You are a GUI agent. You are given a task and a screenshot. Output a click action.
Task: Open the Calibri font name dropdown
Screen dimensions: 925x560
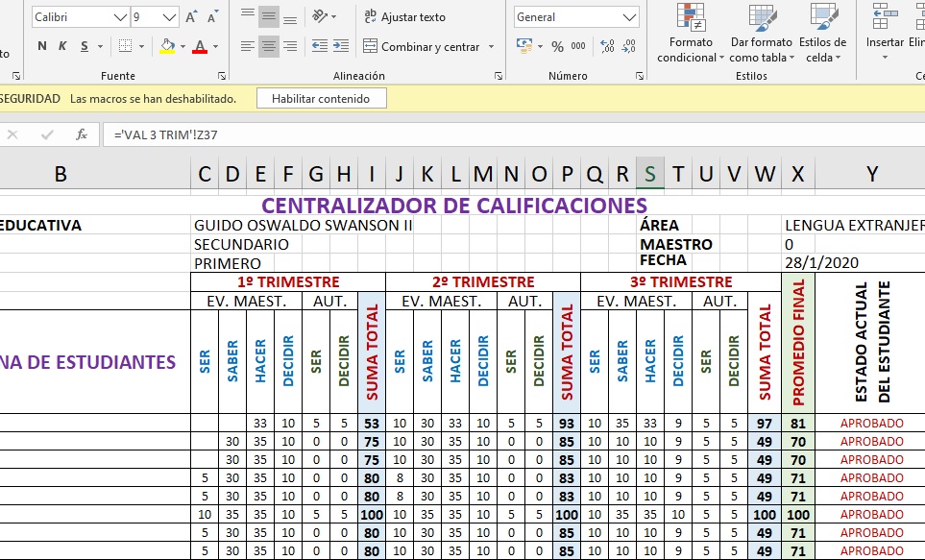[120, 17]
